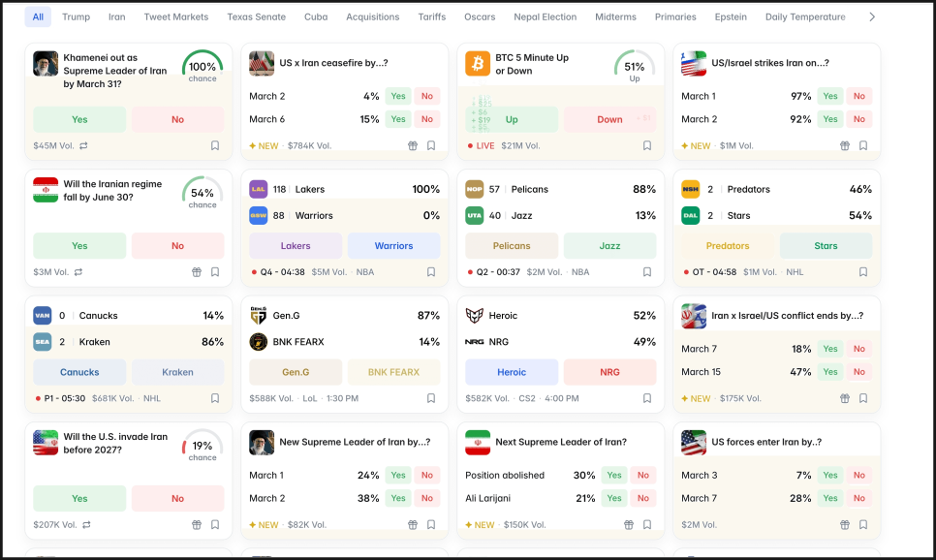Open the Daily Temperature tab
This screenshot has width=936, height=560.
coord(805,16)
